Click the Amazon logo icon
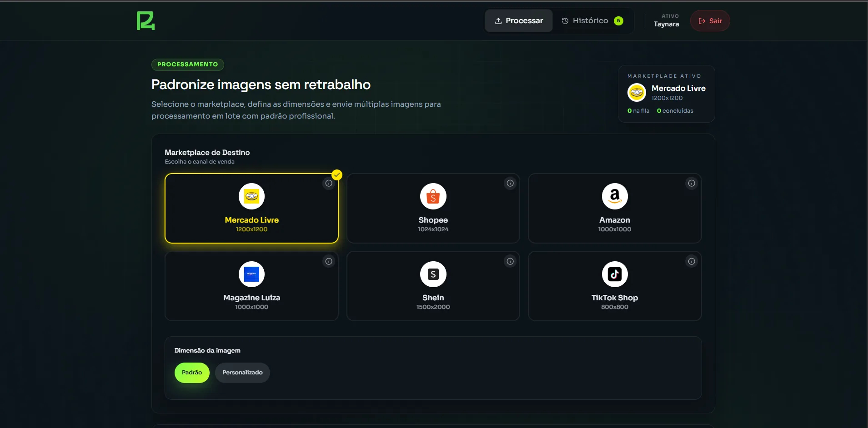The image size is (868, 428). point(615,196)
